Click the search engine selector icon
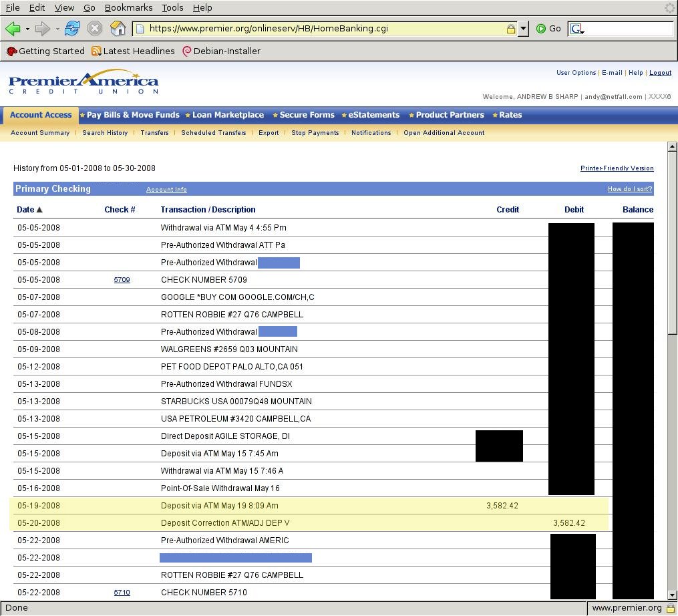The height and width of the screenshot is (616, 678). coord(576,29)
